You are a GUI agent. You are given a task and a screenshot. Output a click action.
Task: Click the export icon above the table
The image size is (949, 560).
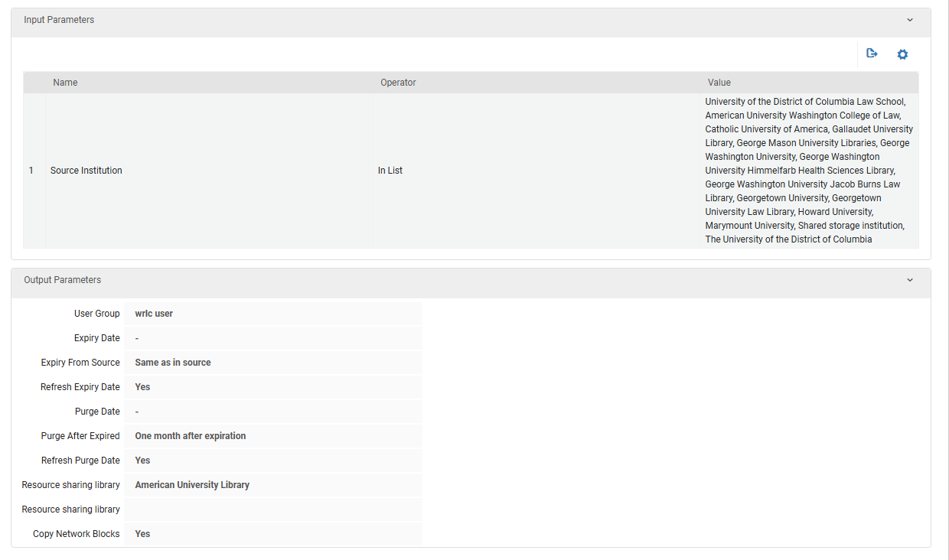point(872,54)
